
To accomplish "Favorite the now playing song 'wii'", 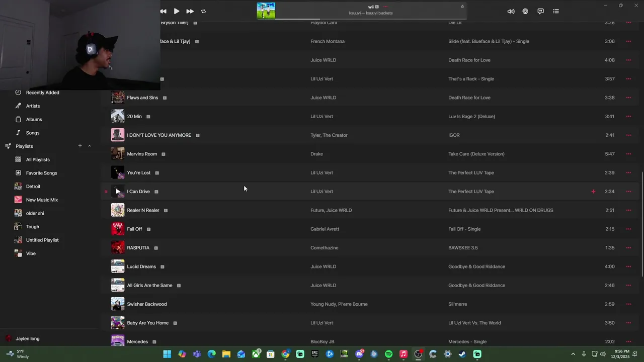I will click(x=462, y=7).
